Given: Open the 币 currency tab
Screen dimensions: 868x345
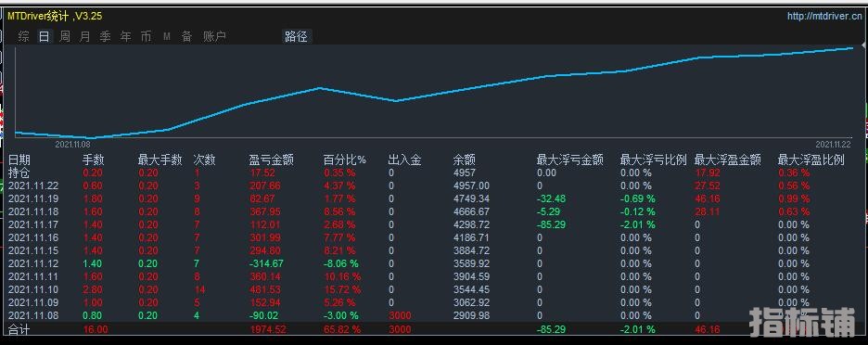Looking at the screenshot, I should click(146, 36).
